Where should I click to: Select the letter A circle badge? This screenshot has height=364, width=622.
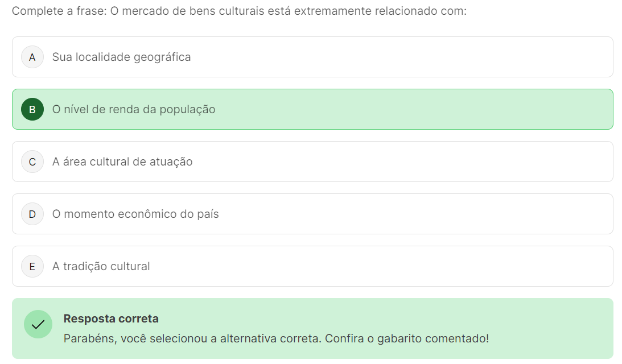32,57
